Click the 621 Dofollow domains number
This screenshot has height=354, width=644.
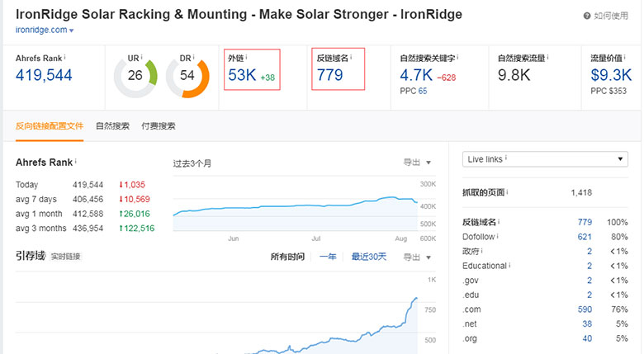[x=585, y=236]
